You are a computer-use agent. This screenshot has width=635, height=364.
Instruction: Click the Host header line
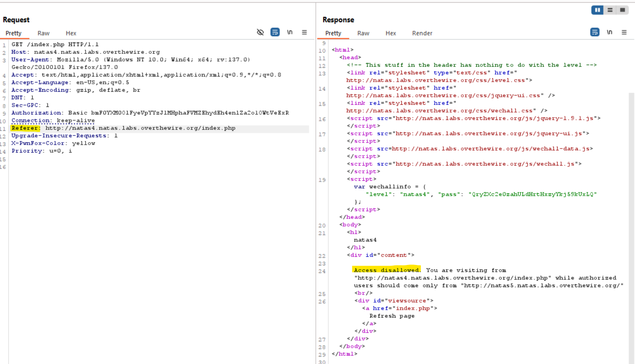tap(86, 52)
